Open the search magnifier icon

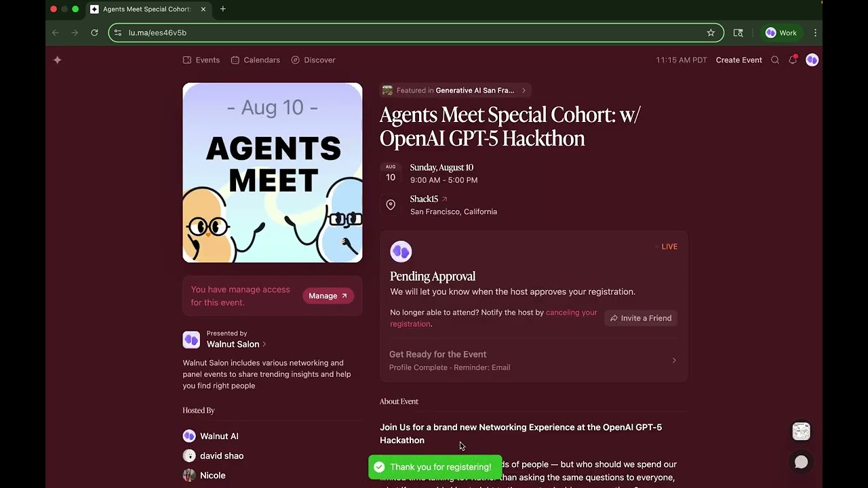pyautogui.click(x=775, y=60)
